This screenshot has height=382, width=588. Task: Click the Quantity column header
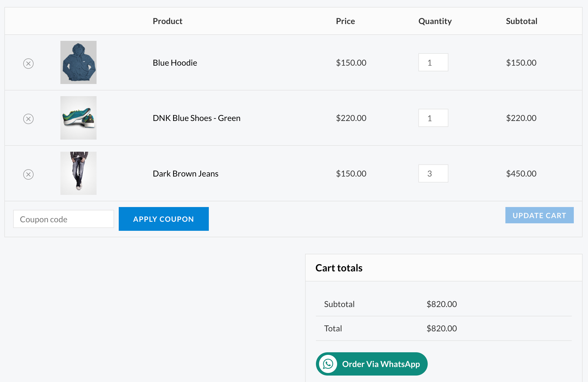click(435, 21)
